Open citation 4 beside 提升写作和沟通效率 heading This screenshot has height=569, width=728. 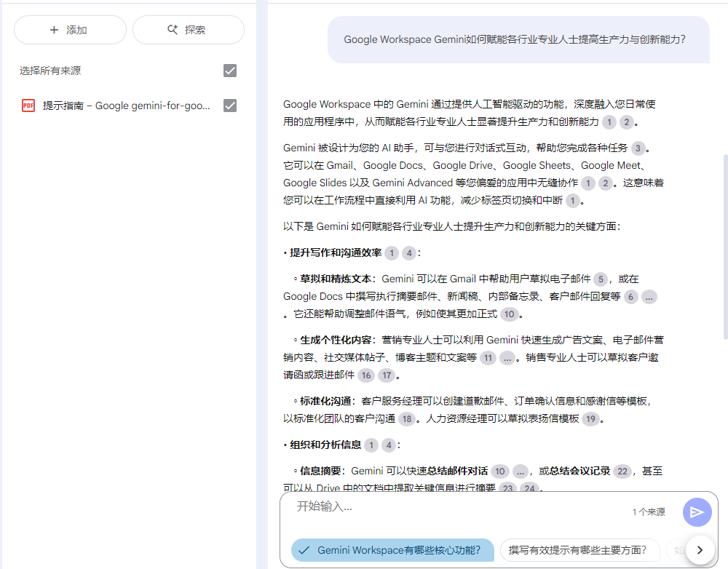pos(409,253)
